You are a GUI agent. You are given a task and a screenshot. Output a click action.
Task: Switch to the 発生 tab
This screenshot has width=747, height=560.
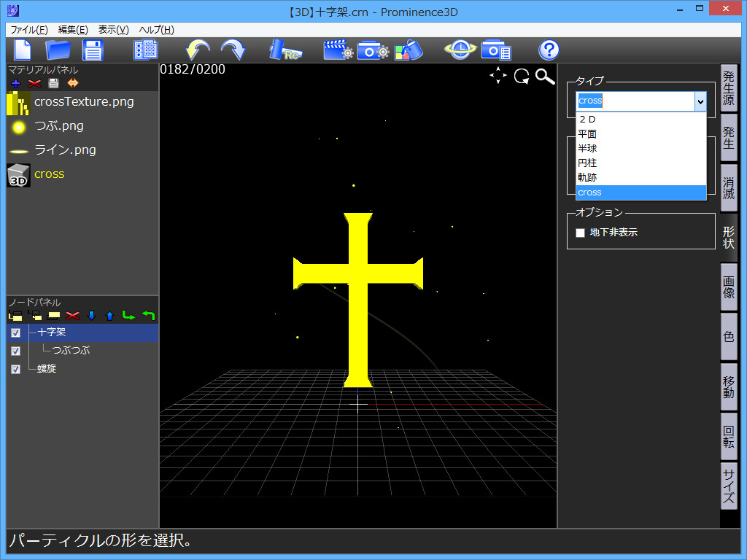729,138
